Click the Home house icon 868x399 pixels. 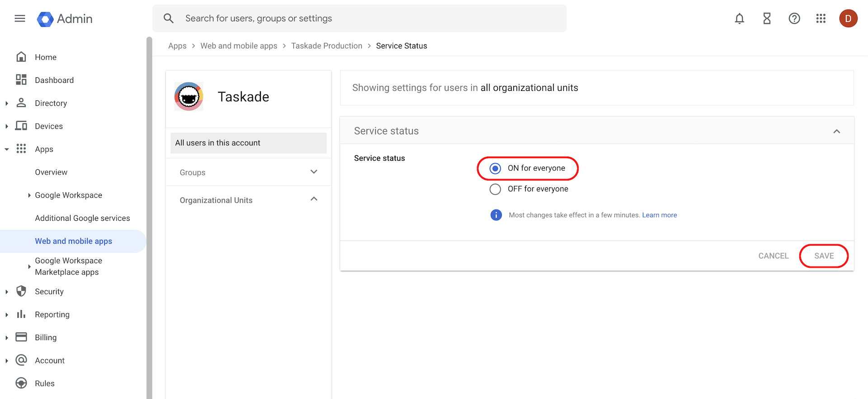(21, 57)
